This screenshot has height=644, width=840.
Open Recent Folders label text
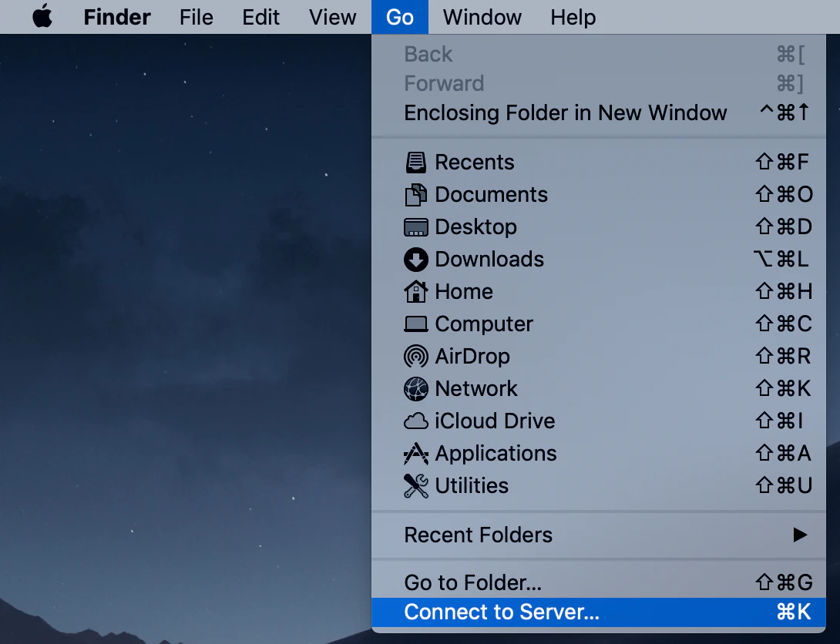coord(479,535)
